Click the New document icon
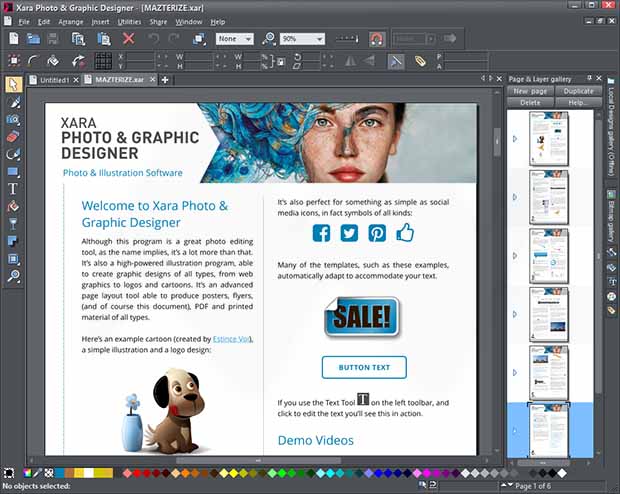620x494 pixels. click(14, 39)
